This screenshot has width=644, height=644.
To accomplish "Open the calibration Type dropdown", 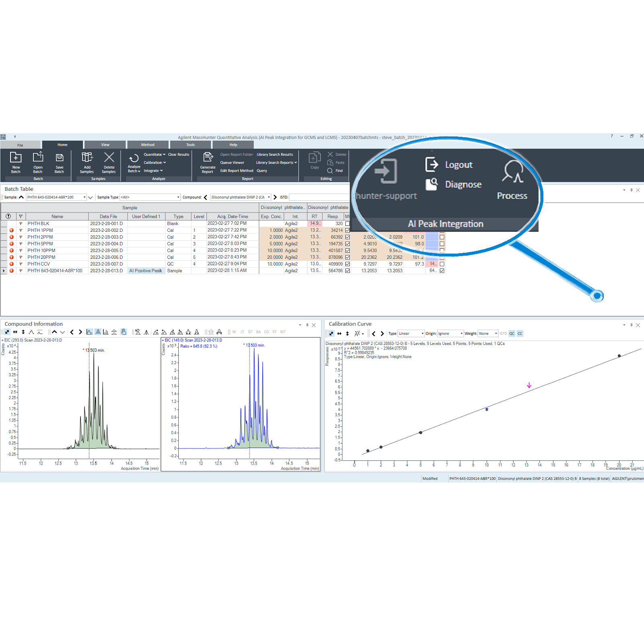I will (423, 334).
